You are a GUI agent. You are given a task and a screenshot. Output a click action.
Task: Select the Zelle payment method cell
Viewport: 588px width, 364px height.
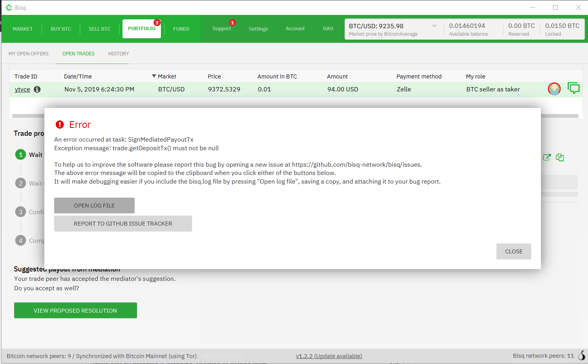404,89
